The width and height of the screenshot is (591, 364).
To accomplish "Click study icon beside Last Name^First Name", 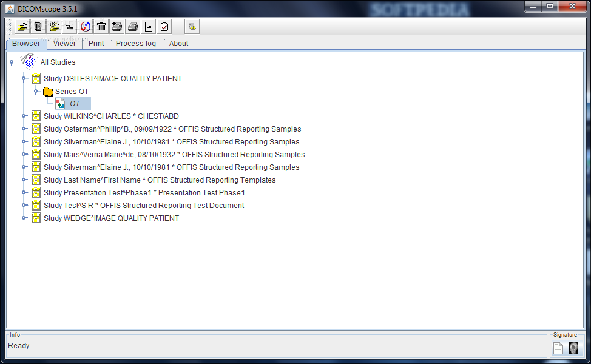I will pyautogui.click(x=36, y=180).
